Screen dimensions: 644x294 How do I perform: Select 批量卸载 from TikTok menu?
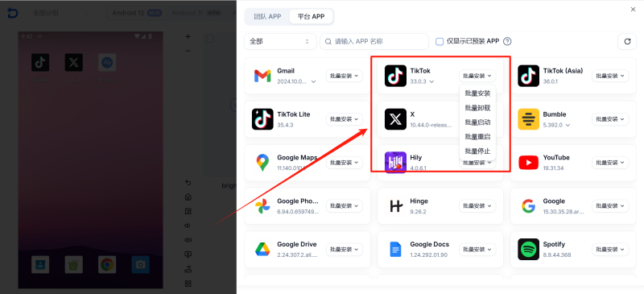pyautogui.click(x=477, y=108)
